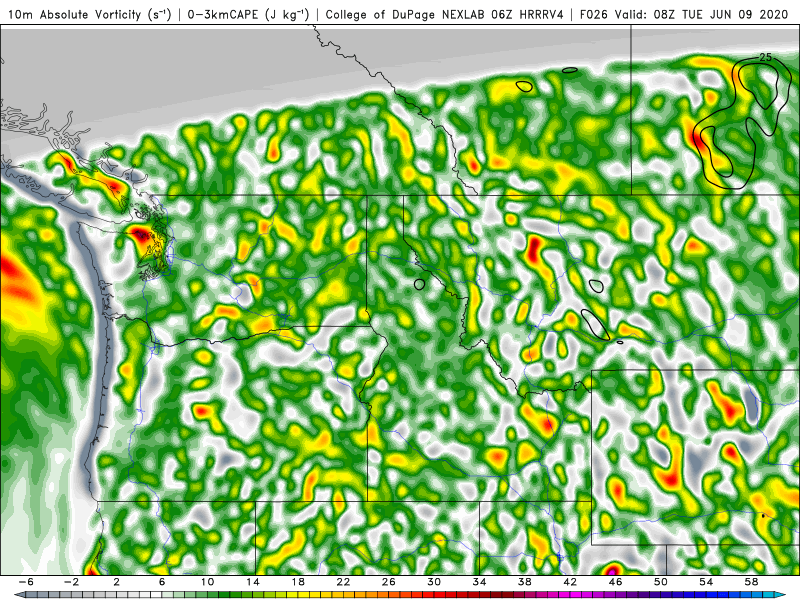Image resolution: width=800 pixels, height=600 pixels.
Task: Click the '-2' colorbar tick label
Action: click(71, 582)
